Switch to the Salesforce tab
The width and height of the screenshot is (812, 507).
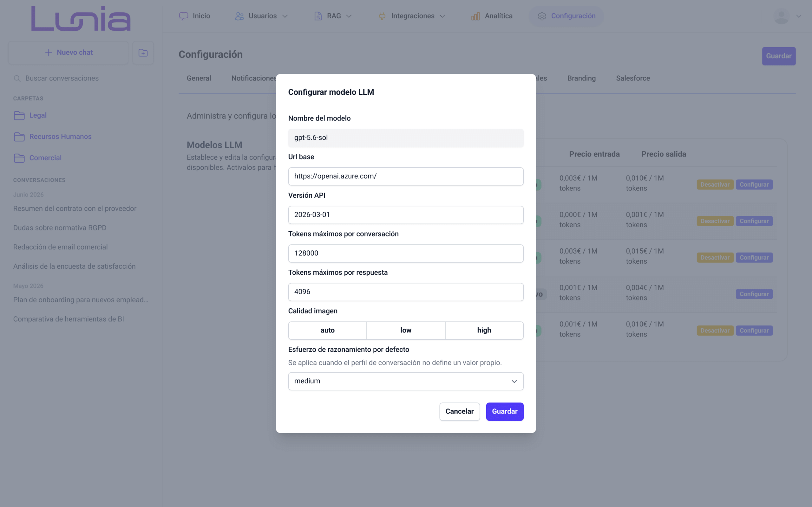coord(633,78)
